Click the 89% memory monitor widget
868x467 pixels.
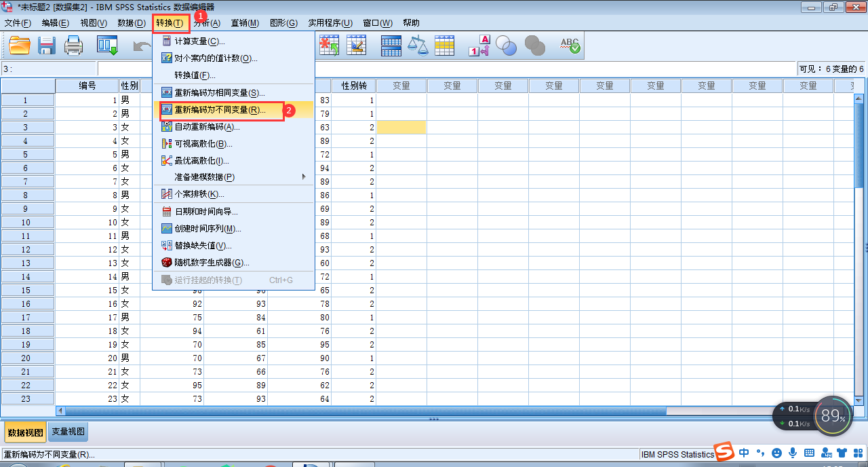click(833, 415)
